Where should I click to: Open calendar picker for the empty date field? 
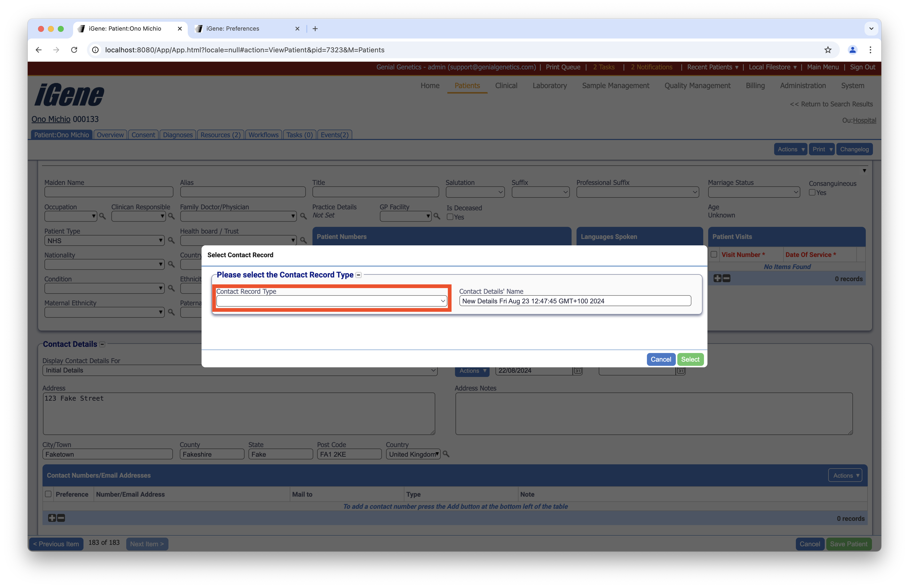click(681, 371)
